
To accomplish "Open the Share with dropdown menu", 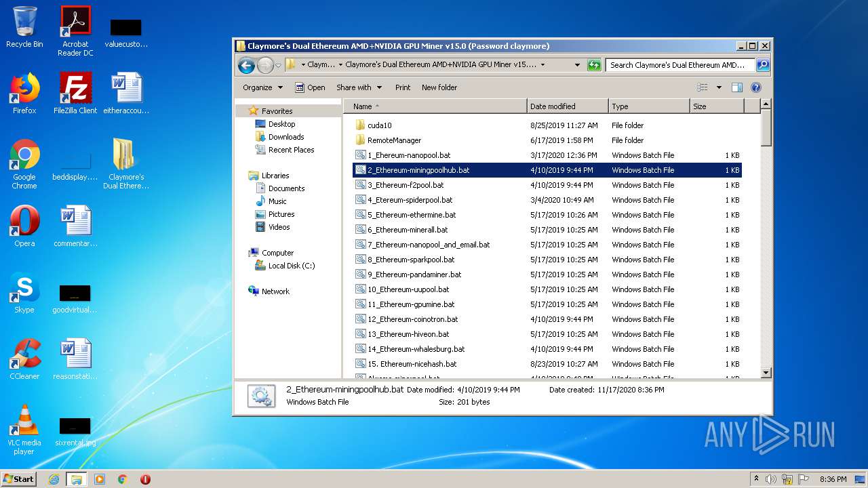I will tap(359, 87).
